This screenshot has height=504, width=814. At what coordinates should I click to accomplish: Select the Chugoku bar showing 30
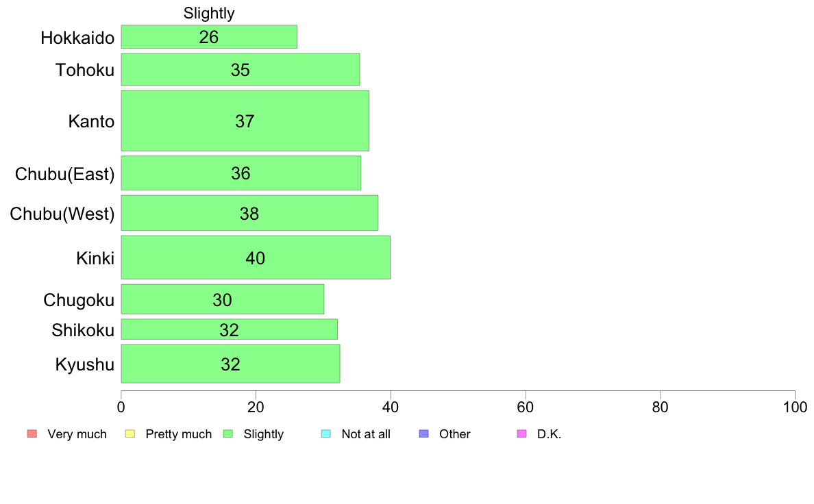click(223, 299)
